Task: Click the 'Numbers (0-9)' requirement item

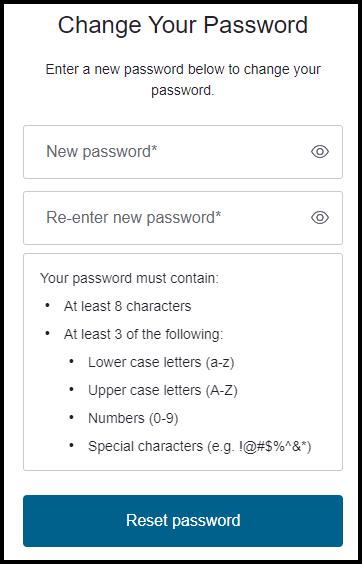Action: point(133,418)
